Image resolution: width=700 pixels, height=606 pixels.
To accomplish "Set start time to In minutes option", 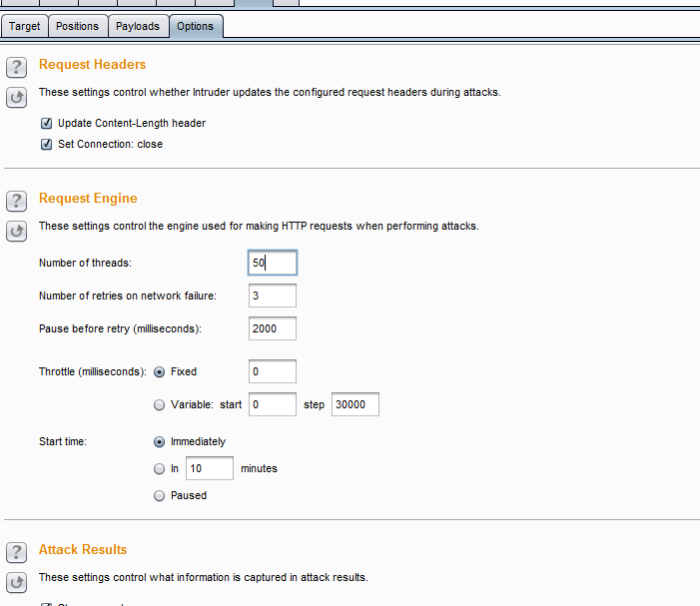I will pyautogui.click(x=159, y=468).
